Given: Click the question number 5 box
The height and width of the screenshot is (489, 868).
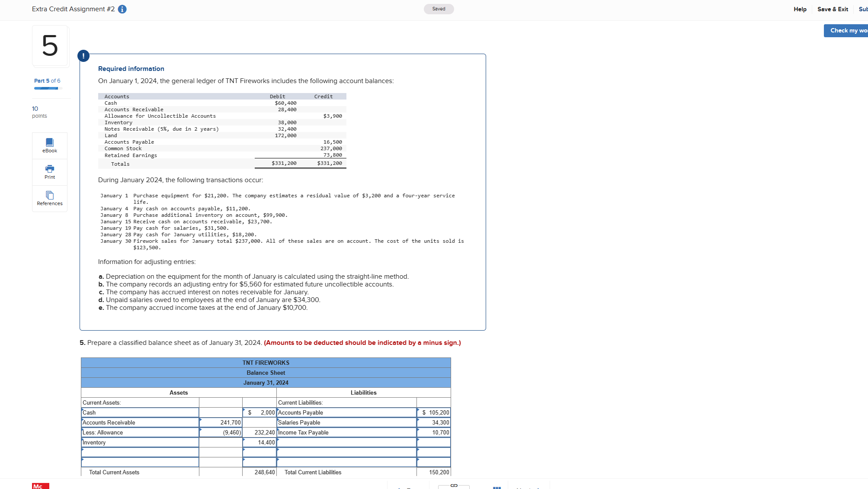Looking at the screenshot, I should tap(50, 46).
